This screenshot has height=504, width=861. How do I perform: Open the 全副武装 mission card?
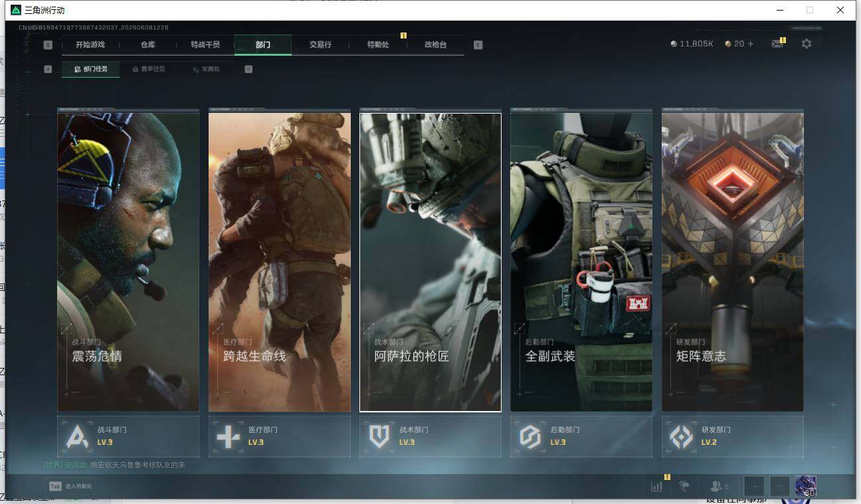pyautogui.click(x=581, y=262)
